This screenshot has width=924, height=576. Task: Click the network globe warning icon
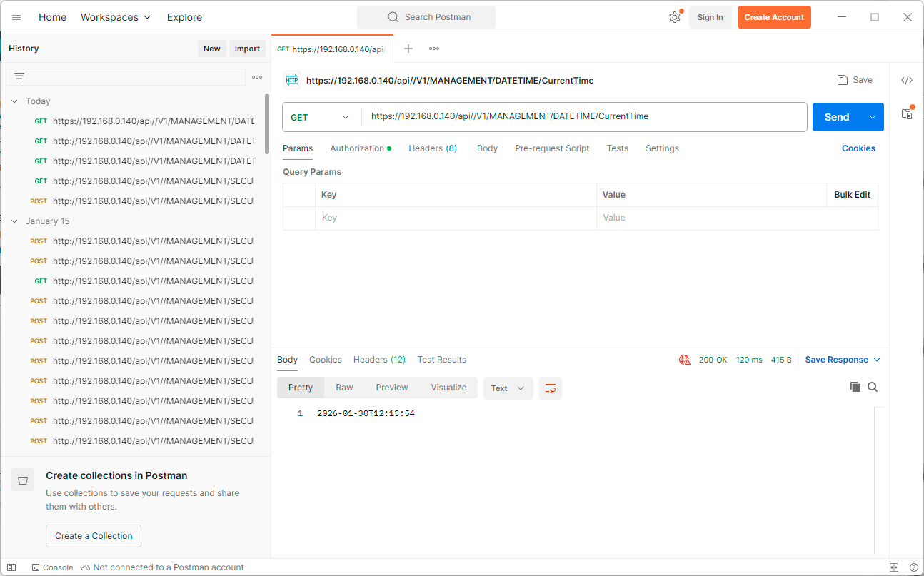click(x=684, y=360)
